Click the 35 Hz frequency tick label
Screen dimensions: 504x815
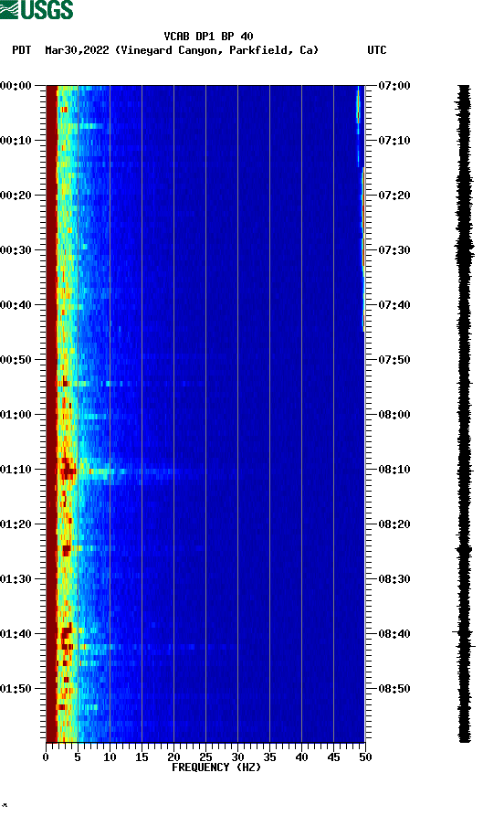269,757
